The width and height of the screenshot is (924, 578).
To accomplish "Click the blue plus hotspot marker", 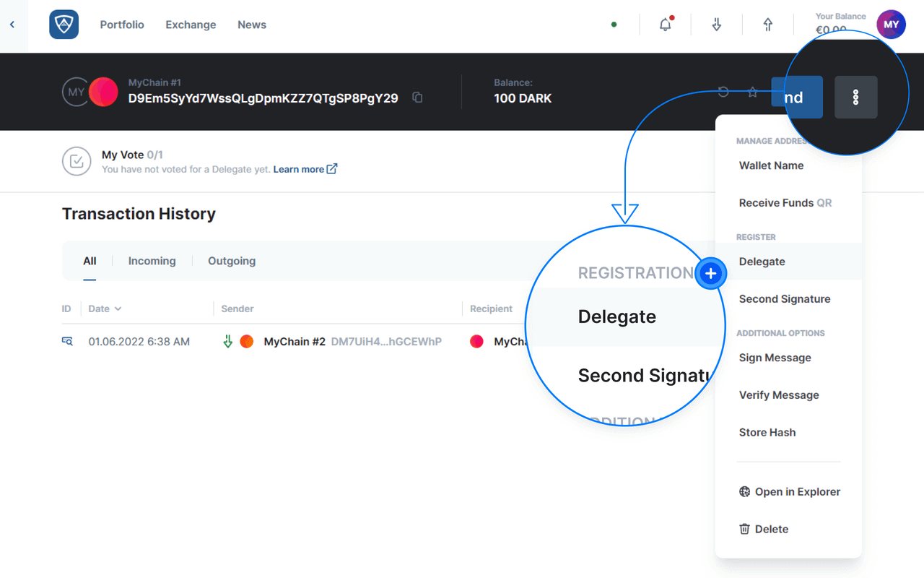I will tap(710, 273).
